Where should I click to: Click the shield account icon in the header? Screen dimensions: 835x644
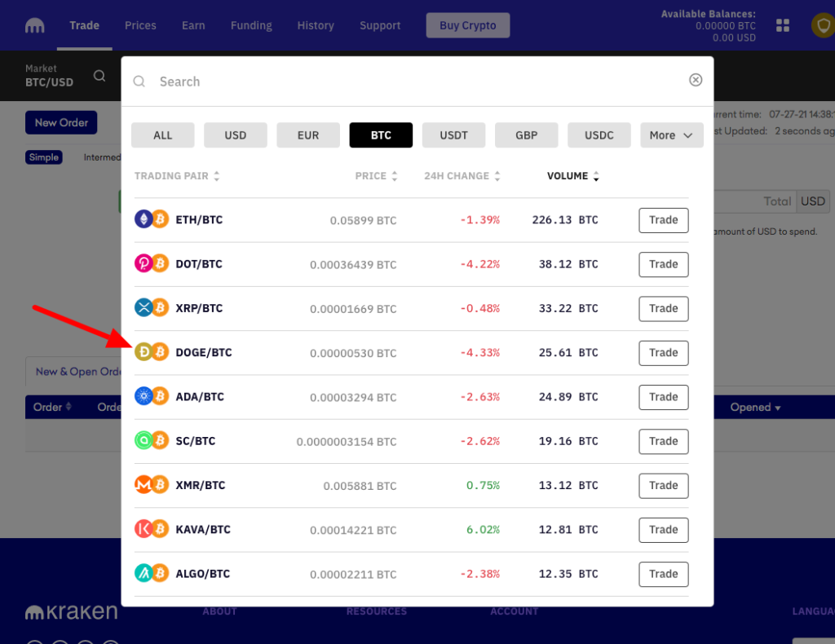point(823,25)
